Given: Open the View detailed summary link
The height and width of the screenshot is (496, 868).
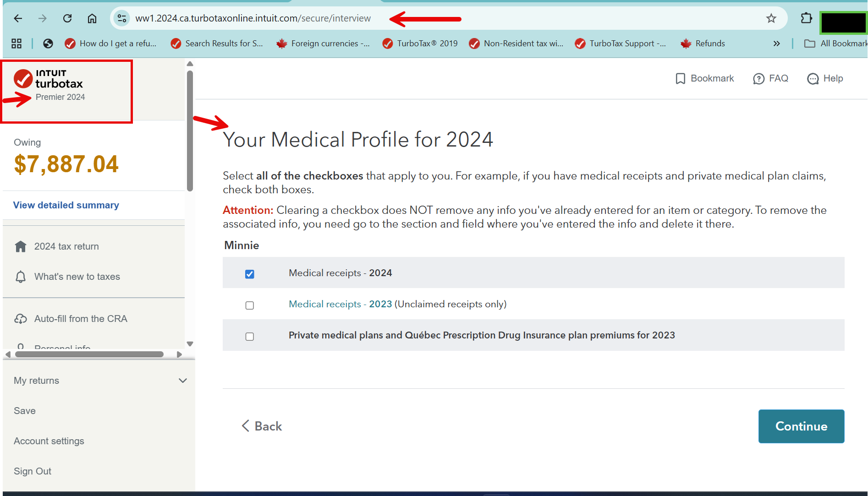Looking at the screenshot, I should [x=66, y=205].
